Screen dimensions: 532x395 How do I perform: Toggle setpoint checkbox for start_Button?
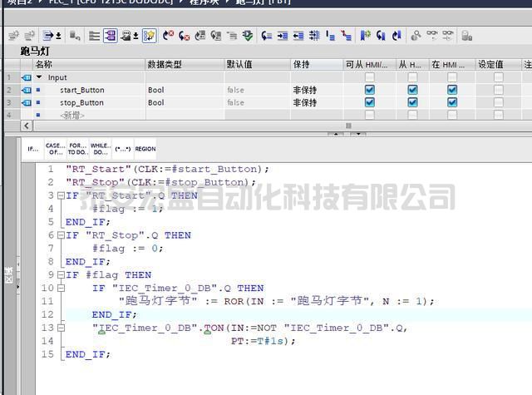click(498, 90)
